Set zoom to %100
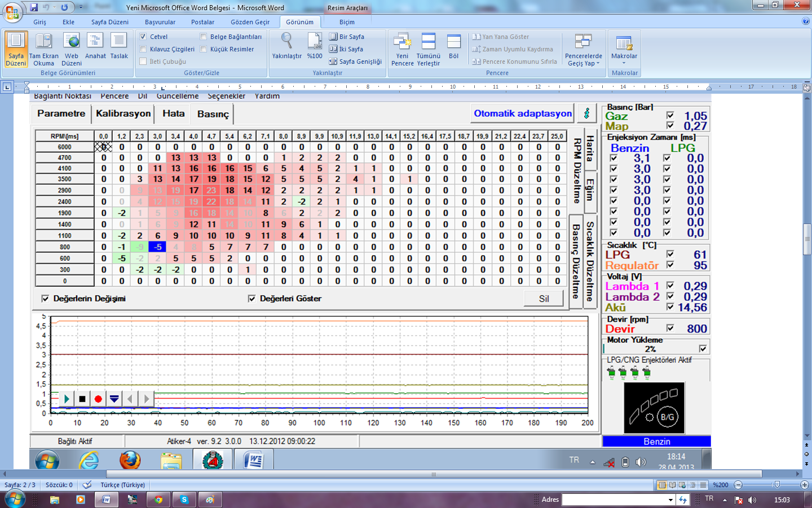Image resolution: width=812 pixels, height=508 pixels. [315, 46]
